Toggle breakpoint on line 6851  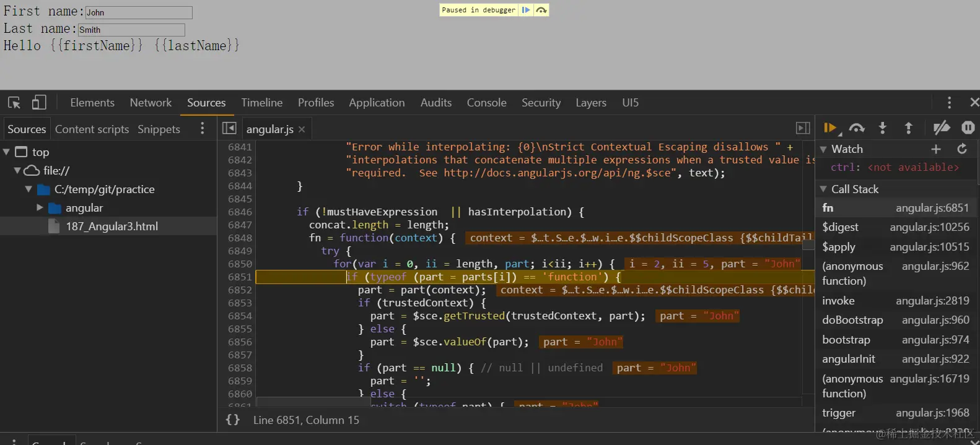tap(240, 277)
